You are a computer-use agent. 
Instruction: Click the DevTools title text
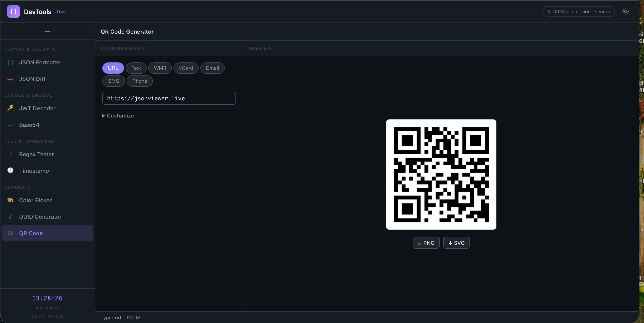coord(38,12)
